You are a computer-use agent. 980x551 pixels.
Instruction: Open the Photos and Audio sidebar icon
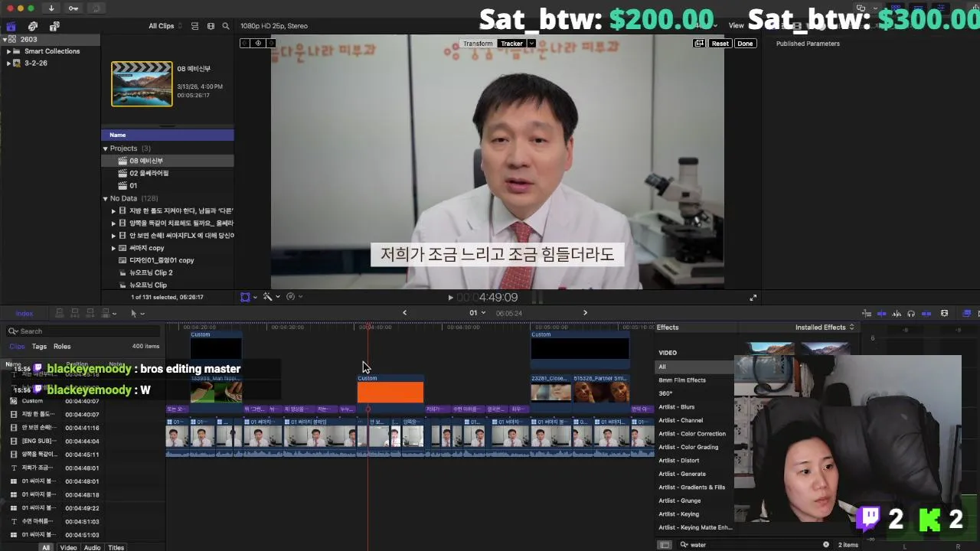[x=33, y=26]
